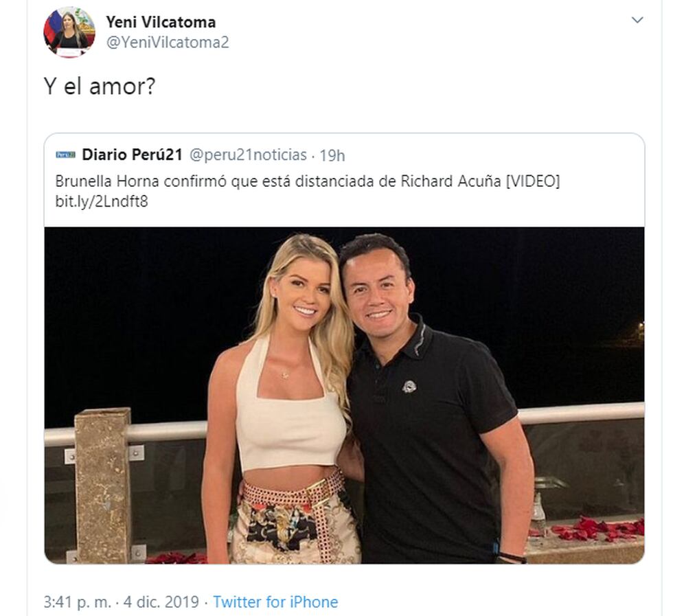Click the stone pillar in the photo
Screen dimensions: 673x616
[103, 481]
